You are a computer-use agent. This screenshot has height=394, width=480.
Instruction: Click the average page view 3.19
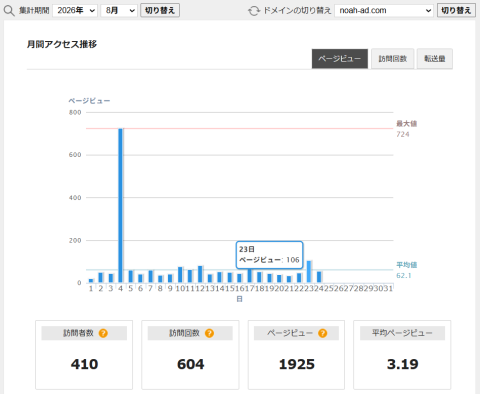pos(403,364)
